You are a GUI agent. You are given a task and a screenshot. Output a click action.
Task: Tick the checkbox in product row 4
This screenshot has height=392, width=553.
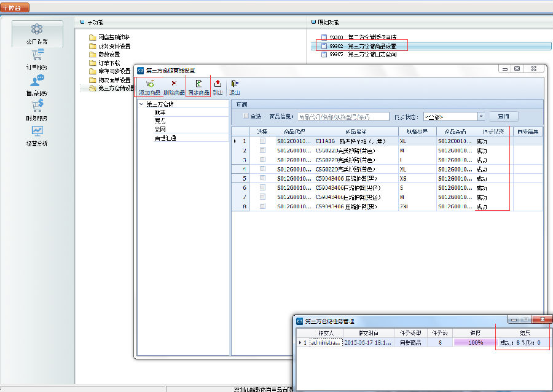point(262,169)
